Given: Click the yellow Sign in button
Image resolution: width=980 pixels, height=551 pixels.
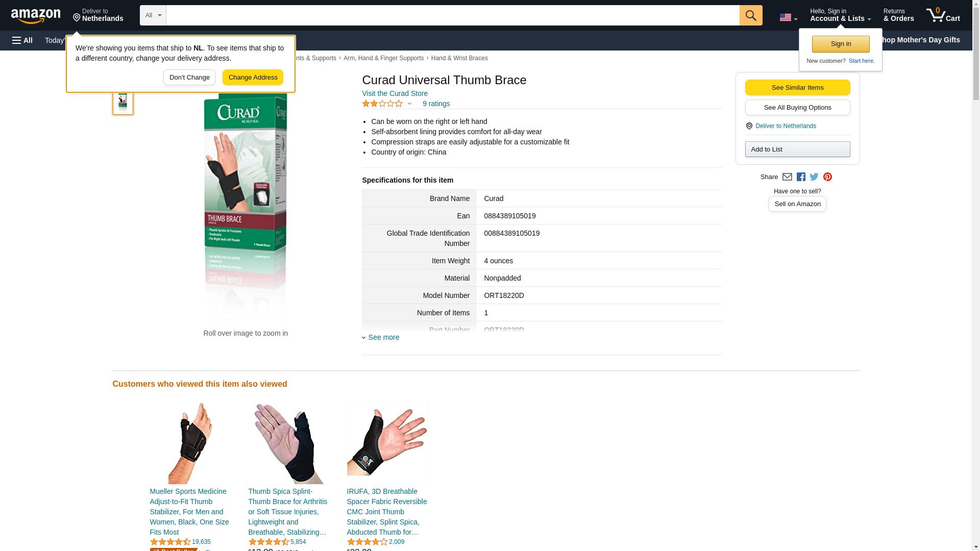Looking at the screenshot, I should click(x=841, y=44).
